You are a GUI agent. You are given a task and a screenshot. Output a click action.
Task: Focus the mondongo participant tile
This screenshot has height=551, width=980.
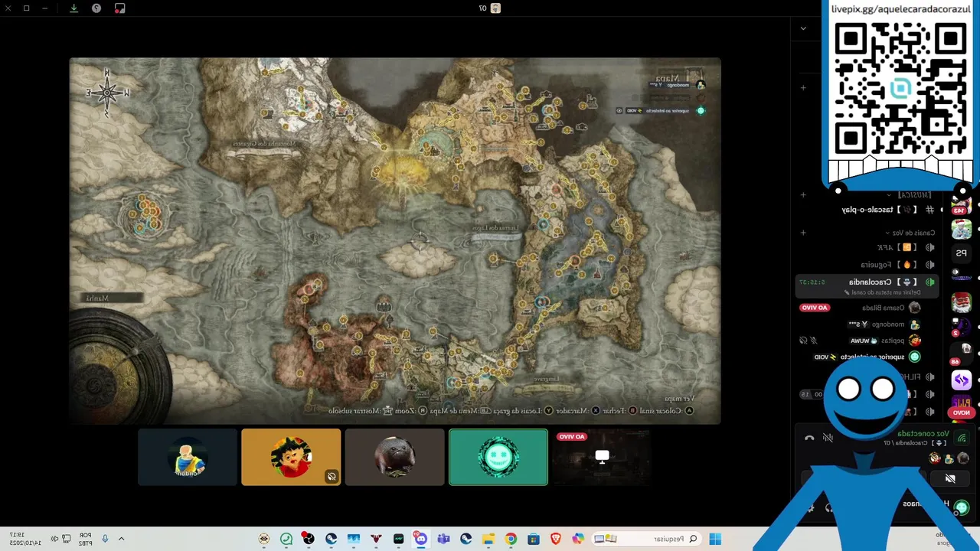point(188,457)
